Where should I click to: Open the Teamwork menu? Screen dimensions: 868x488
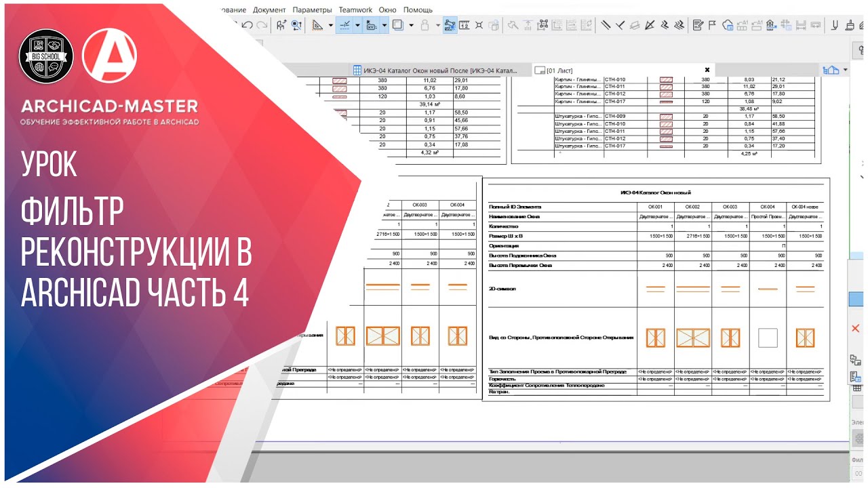pos(355,10)
